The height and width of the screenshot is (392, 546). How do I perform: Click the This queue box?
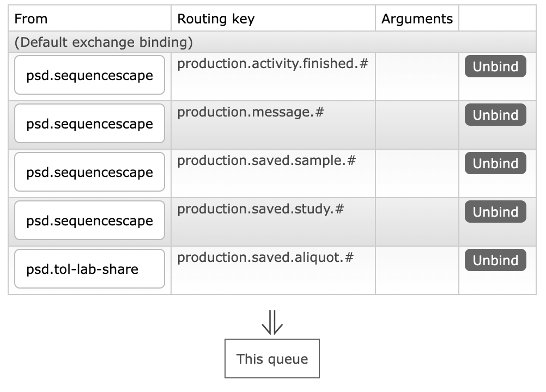pos(272,359)
